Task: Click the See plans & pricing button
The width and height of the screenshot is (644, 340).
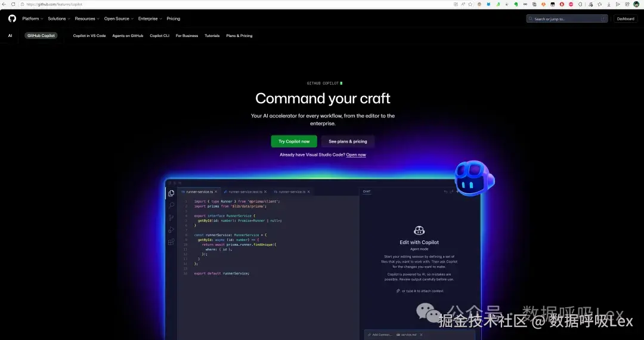Action: point(348,141)
